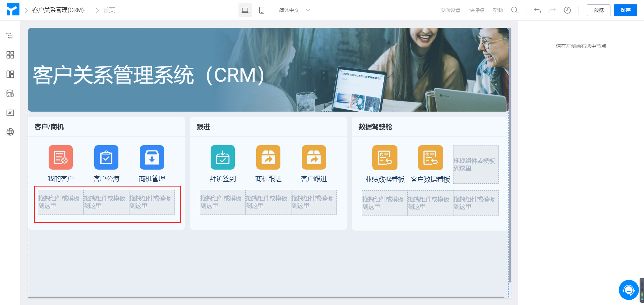Select the 我的客户 icon

[x=61, y=157]
